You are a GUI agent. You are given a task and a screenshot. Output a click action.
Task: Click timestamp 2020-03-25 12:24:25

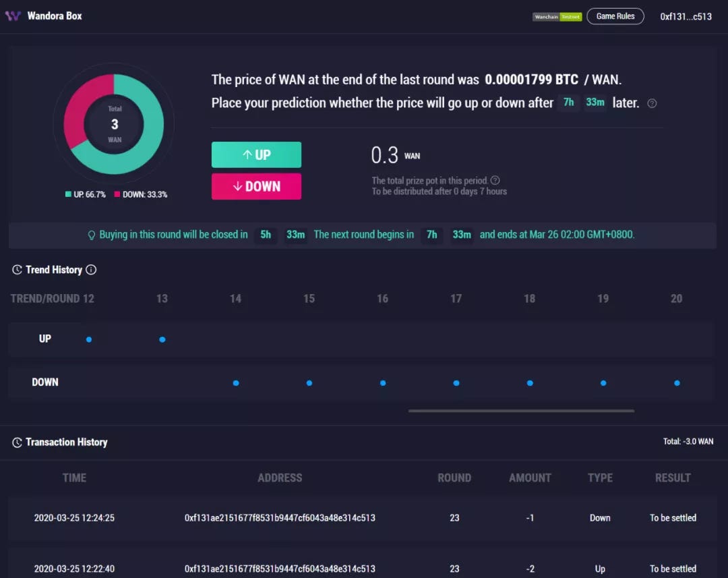74,517
